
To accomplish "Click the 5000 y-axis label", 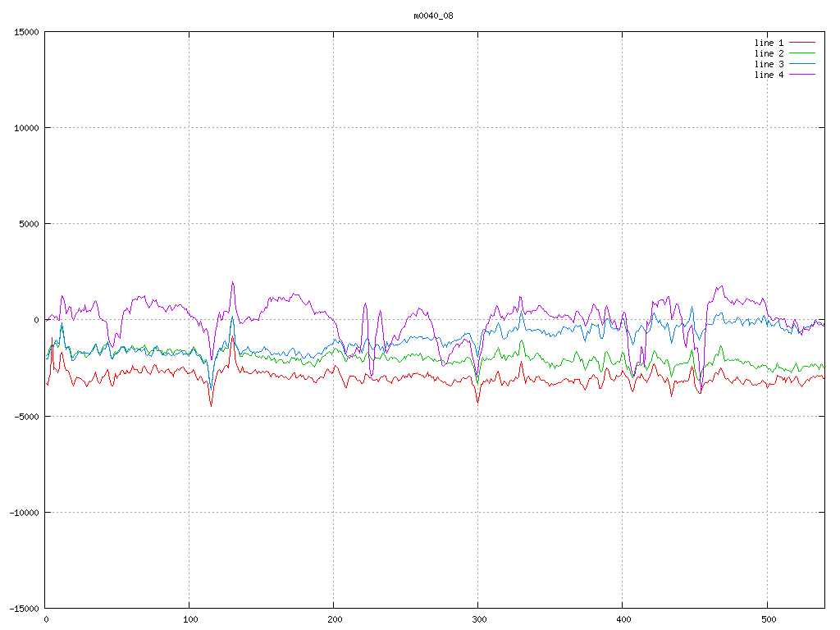I will [x=30, y=224].
